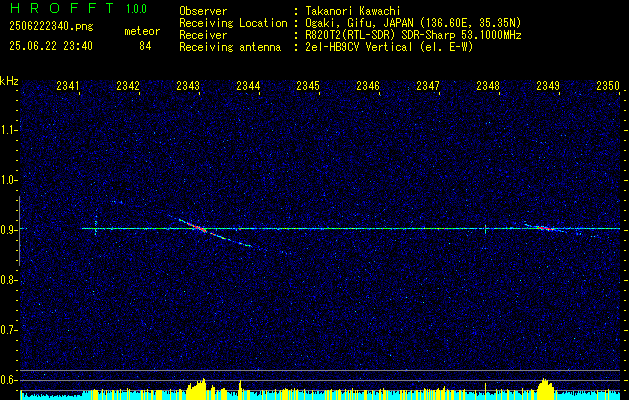Click the meteor label
This screenshot has width=629, height=400.
(x=142, y=31)
